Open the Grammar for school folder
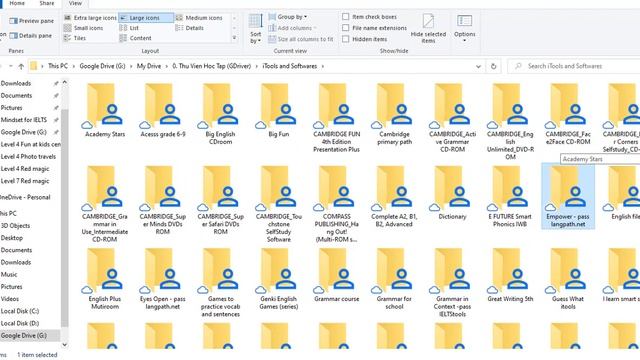Viewport: 640px width, 360px height. coord(394,278)
